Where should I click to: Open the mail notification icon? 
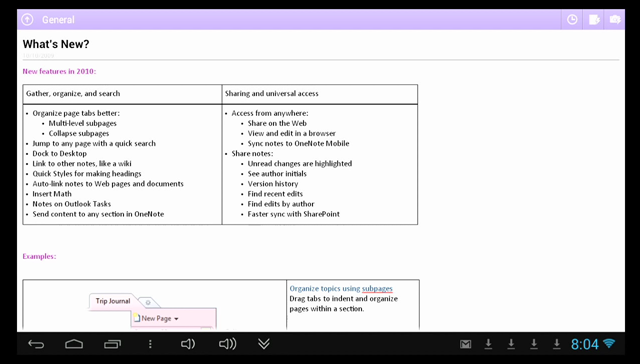pos(465,344)
